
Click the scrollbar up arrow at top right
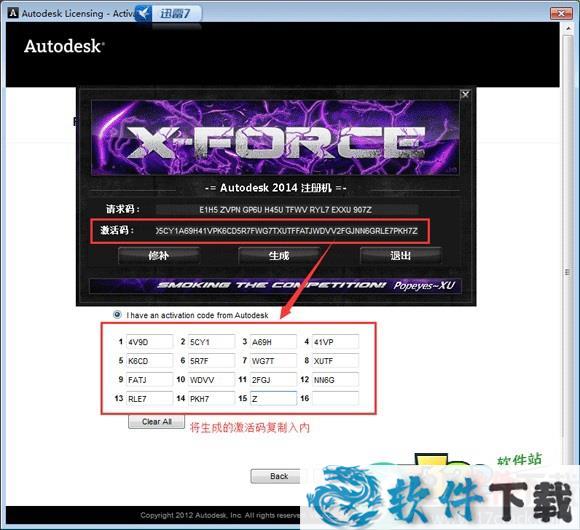(568, 28)
